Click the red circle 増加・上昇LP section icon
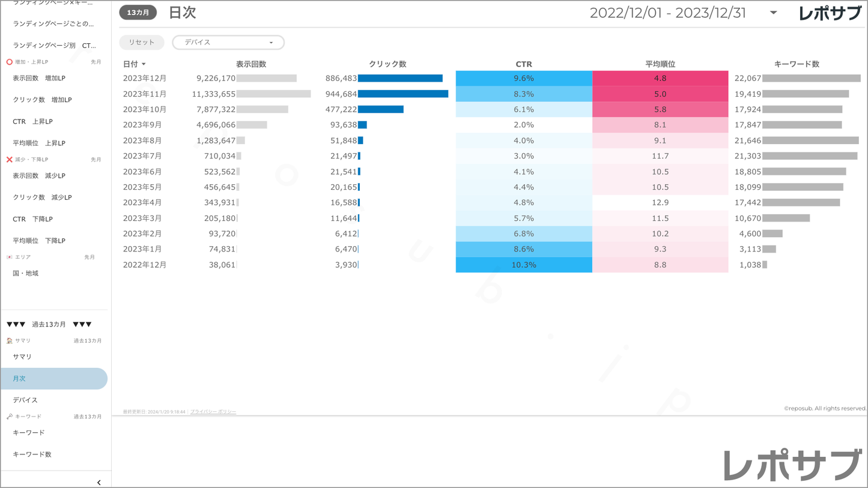The image size is (868, 488). click(9, 62)
